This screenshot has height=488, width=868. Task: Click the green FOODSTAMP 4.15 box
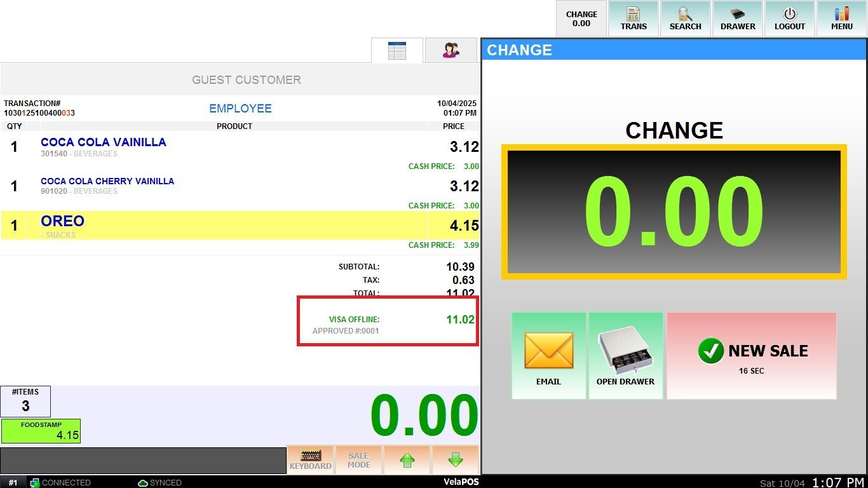pos(41,431)
